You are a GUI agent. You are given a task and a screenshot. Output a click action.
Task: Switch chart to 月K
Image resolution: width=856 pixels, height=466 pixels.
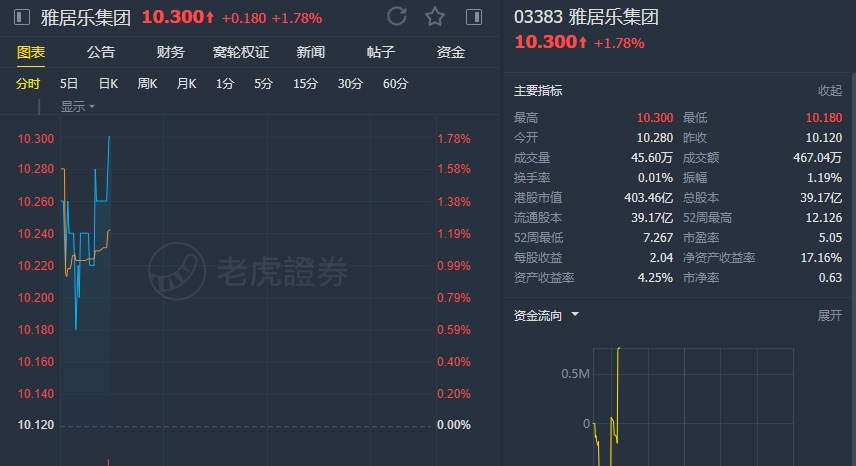(x=186, y=84)
